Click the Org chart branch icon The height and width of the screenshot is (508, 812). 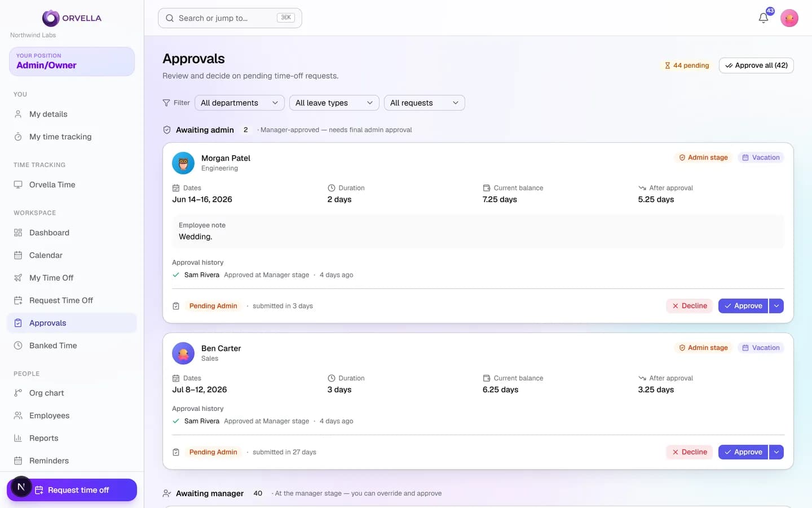[x=18, y=393]
